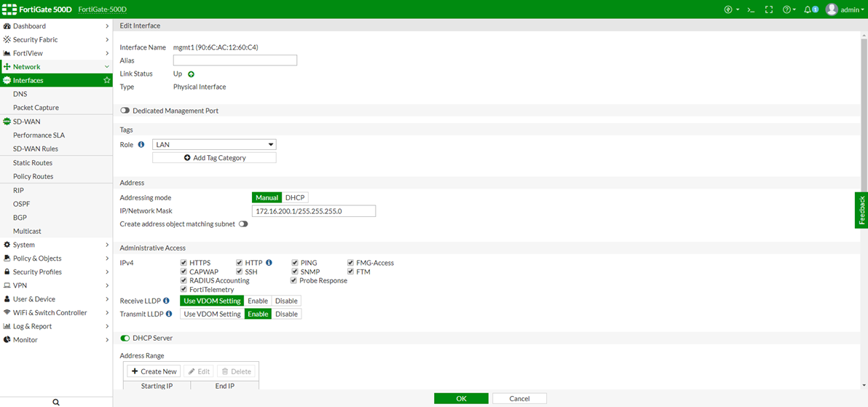The width and height of the screenshot is (868, 407).
Task: Click Create New address range
Action: coord(154,371)
